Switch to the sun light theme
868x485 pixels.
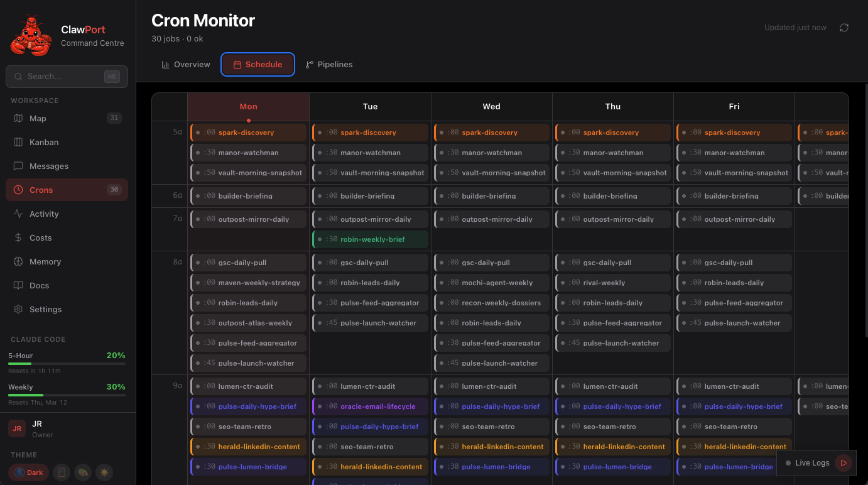pos(104,472)
